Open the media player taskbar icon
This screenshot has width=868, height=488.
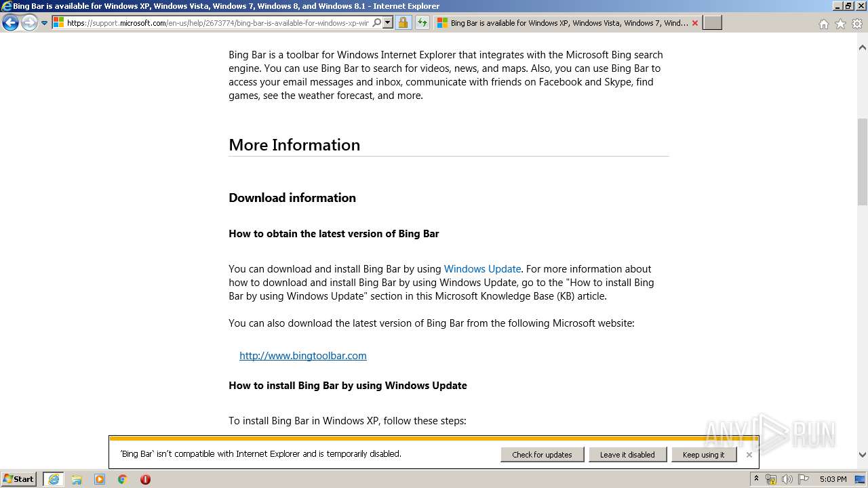click(x=100, y=479)
